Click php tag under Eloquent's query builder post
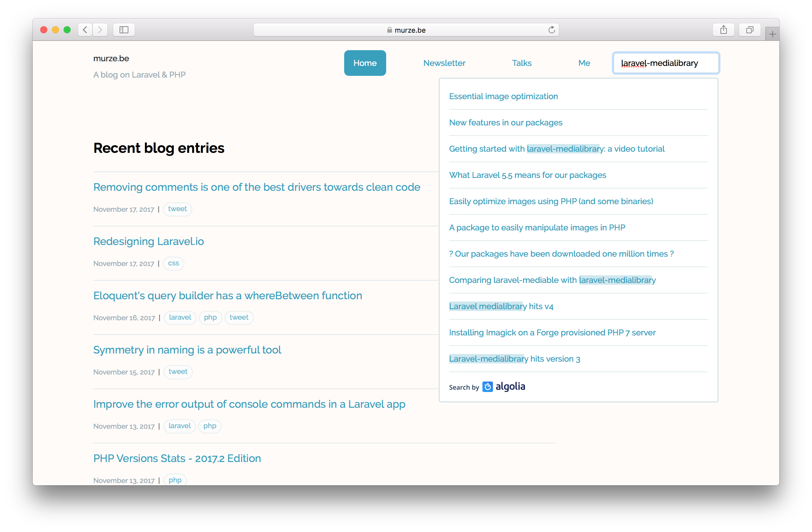The height and width of the screenshot is (532, 812). [210, 318]
